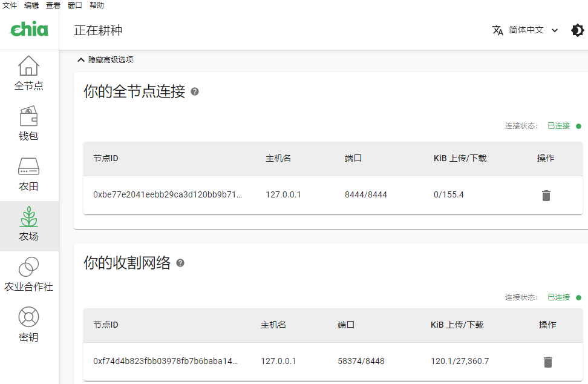Click the 0/155.4 transfer value
Viewport: 588px width, 384px height.
[x=448, y=194]
